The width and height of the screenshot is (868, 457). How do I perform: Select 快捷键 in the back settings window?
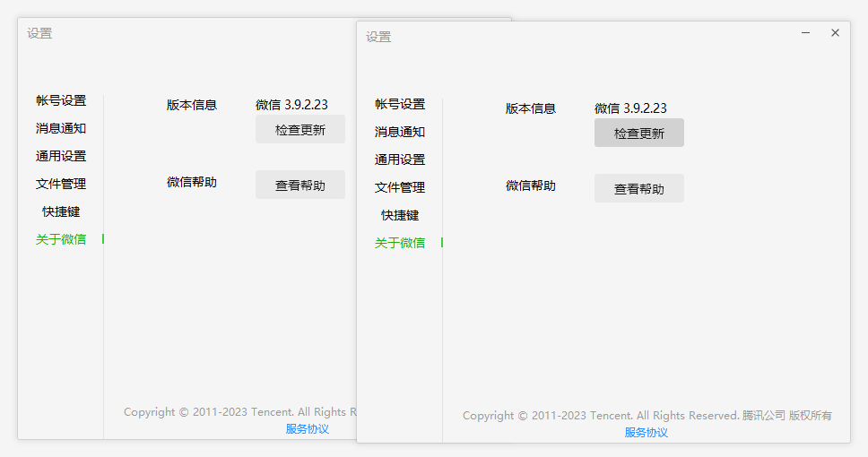61,211
